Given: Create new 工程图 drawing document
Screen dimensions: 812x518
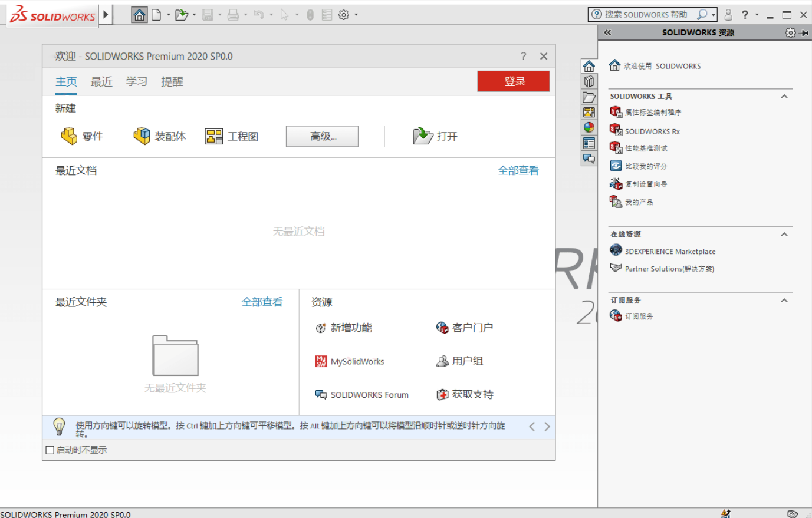Looking at the screenshot, I should (232, 136).
